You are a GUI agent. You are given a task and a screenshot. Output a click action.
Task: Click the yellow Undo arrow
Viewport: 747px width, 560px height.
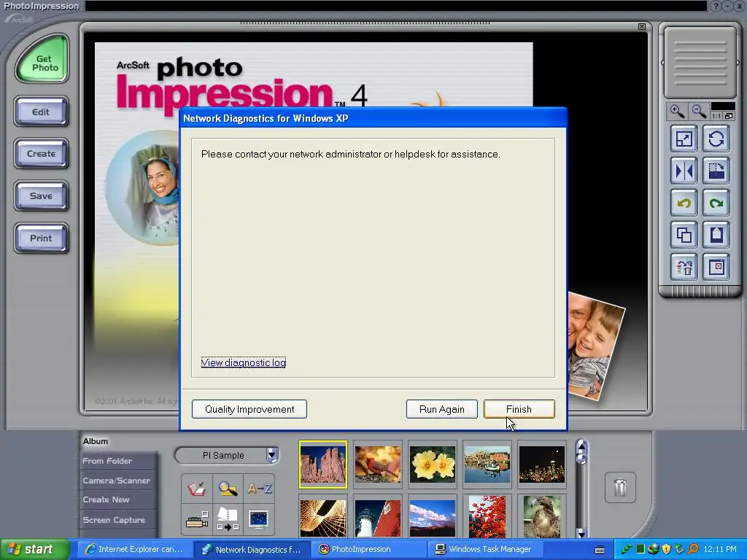click(x=684, y=203)
